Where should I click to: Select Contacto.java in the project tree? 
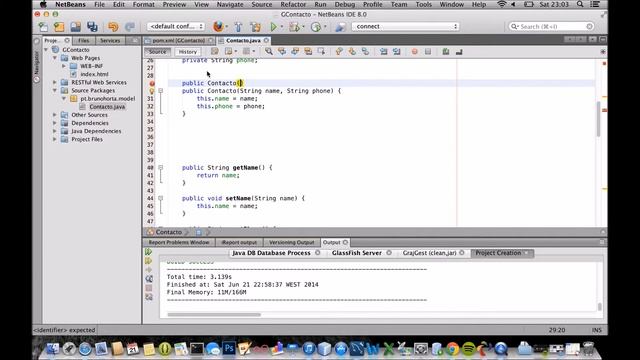coord(107,107)
